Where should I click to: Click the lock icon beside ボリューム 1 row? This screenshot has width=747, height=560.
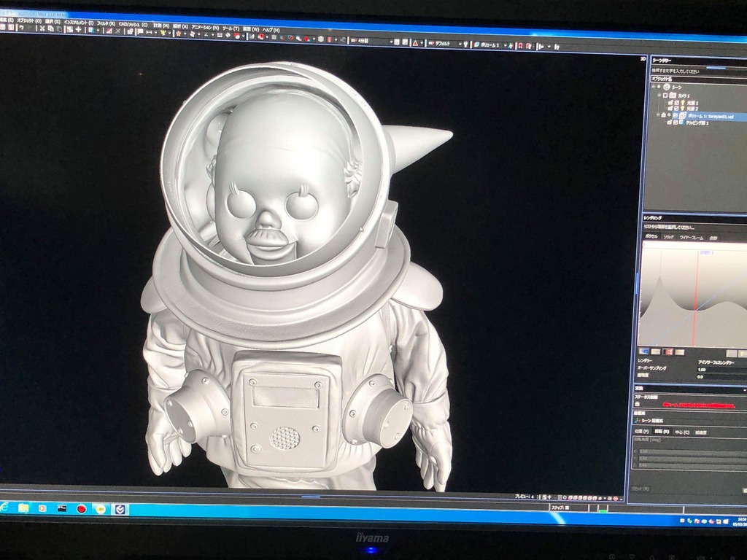tap(663, 115)
